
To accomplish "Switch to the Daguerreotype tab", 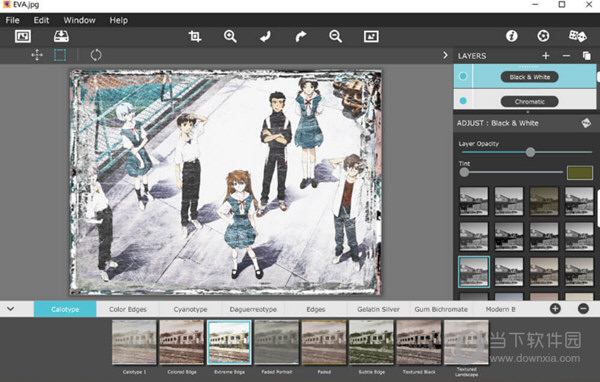I will pos(253,309).
